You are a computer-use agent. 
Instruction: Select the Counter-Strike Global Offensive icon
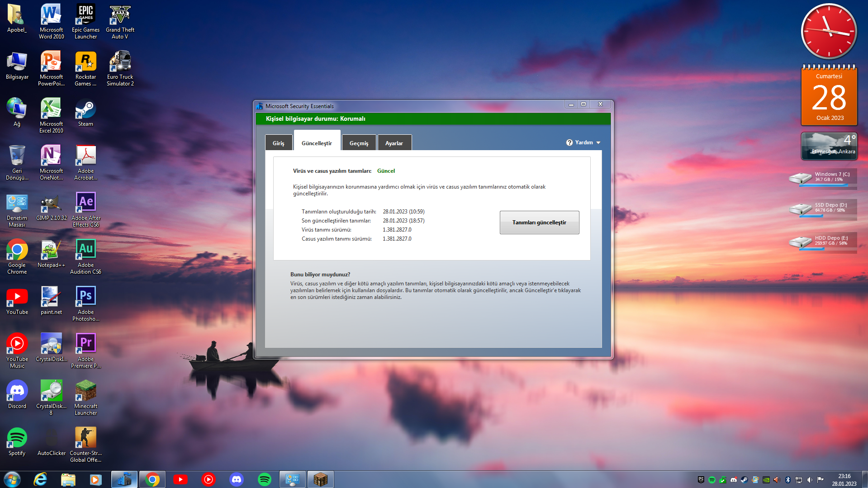(x=85, y=445)
